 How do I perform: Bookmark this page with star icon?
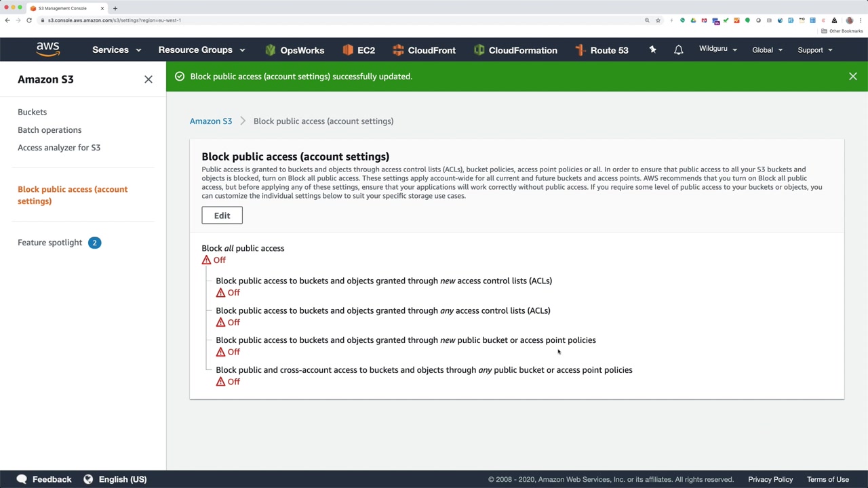[658, 20]
